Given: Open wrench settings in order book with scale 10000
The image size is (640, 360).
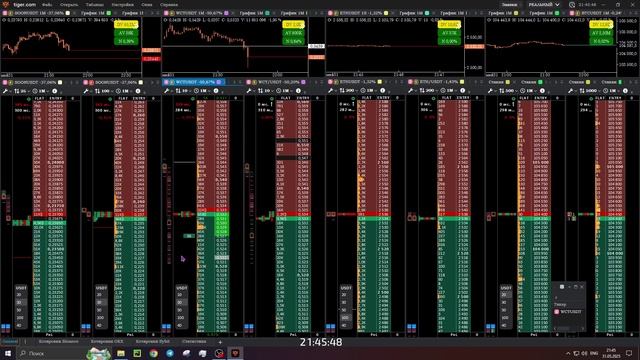Looking at the screenshot, I should [571, 91].
